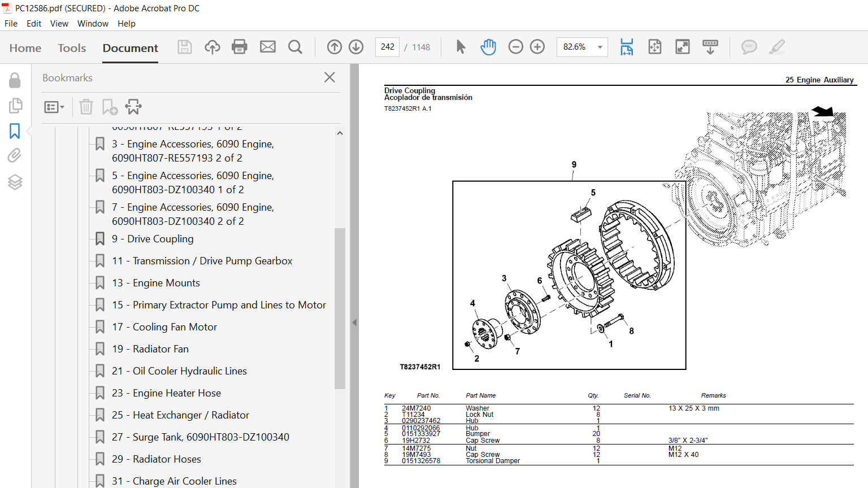
Task: Open bookmark 31 - Charge Air Cooler Lines
Action: coord(174,481)
